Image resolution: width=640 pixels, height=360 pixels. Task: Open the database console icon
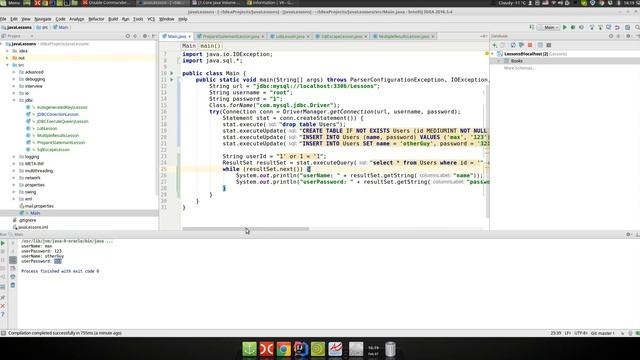click(549, 45)
